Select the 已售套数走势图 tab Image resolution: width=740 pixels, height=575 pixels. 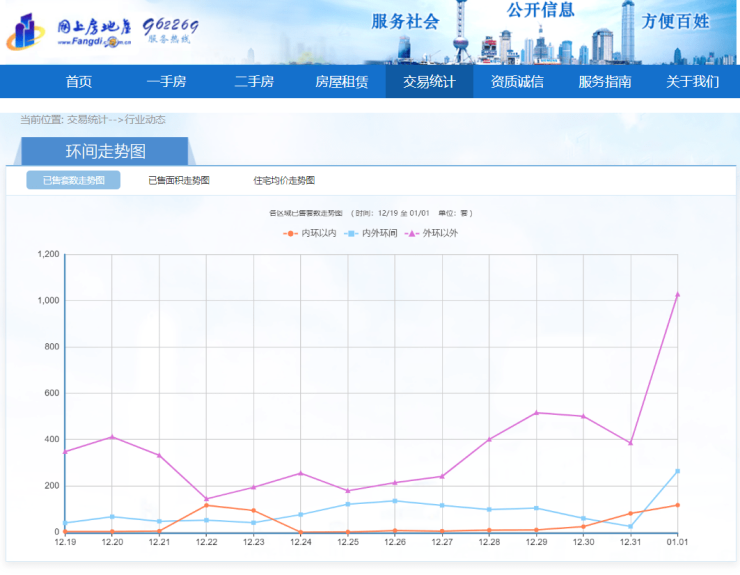click(73, 180)
